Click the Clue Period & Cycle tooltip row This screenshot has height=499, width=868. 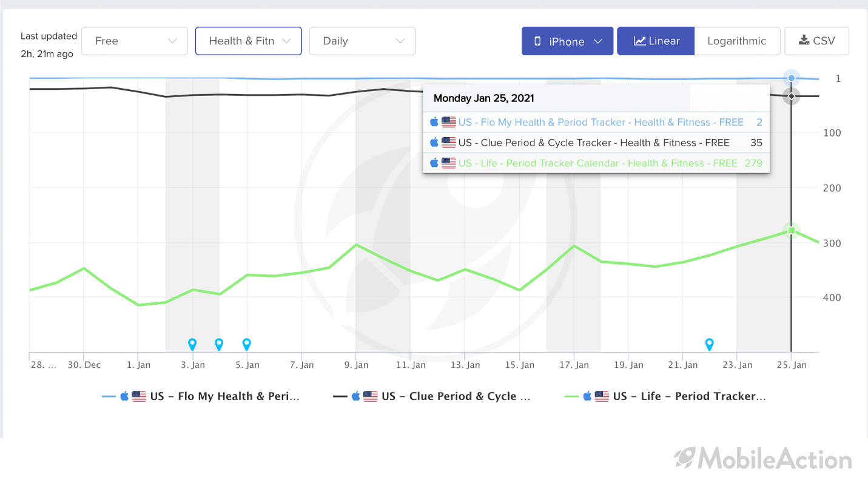tap(596, 143)
